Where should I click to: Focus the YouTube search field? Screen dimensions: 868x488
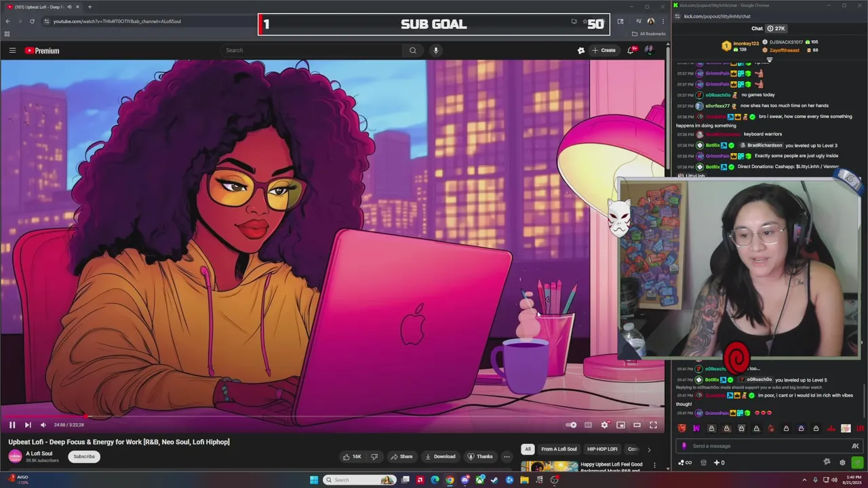click(312, 50)
